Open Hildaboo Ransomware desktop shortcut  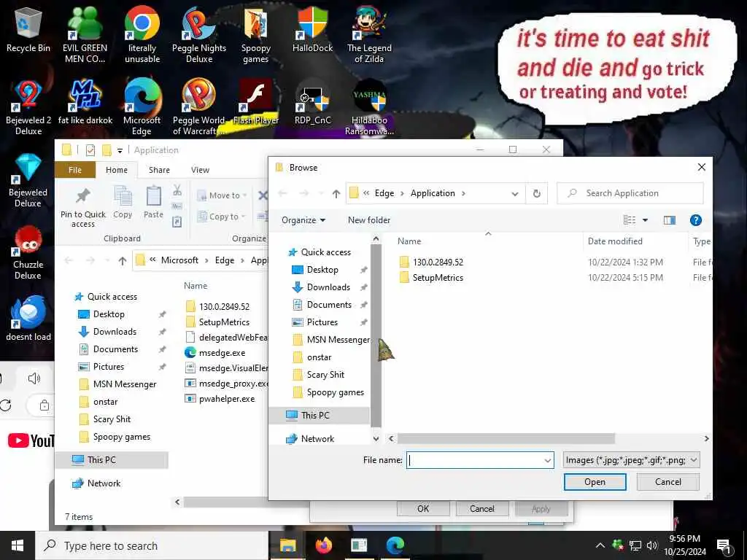[x=369, y=107]
